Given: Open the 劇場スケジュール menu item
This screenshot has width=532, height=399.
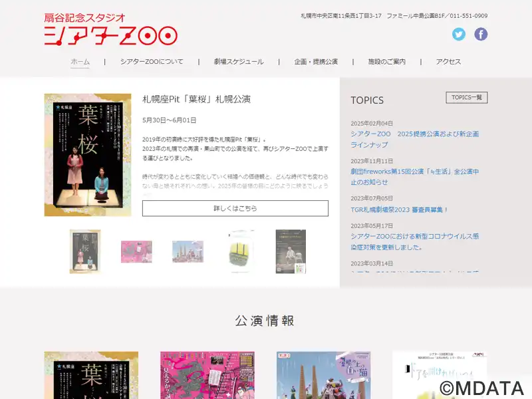Looking at the screenshot, I should (x=239, y=62).
